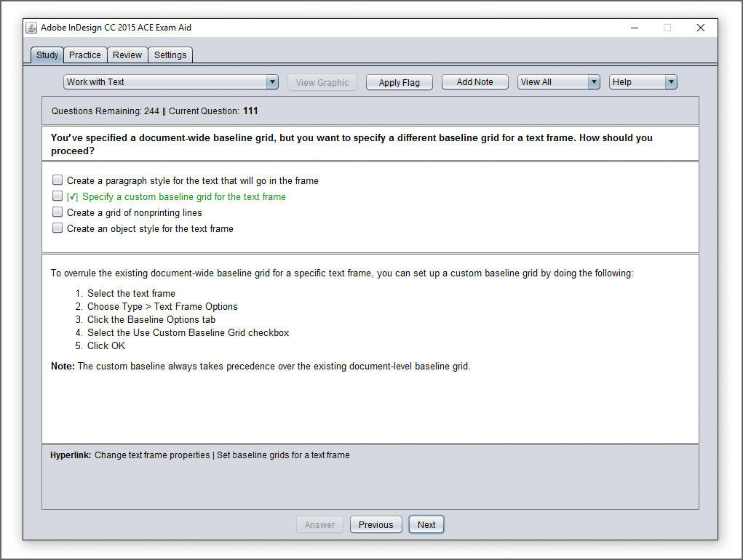Open 'Change text frame properties' hyperlink
Image resolution: width=743 pixels, height=560 pixels.
152,455
